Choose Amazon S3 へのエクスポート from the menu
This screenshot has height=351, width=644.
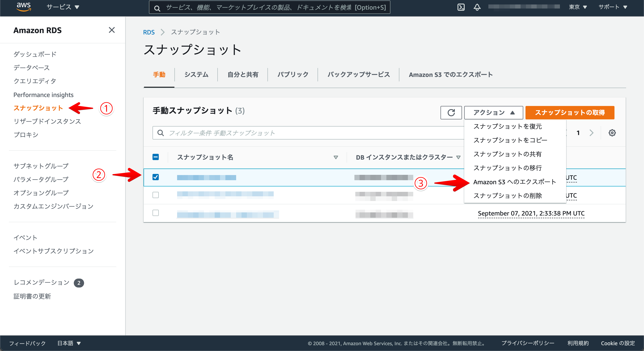point(514,182)
